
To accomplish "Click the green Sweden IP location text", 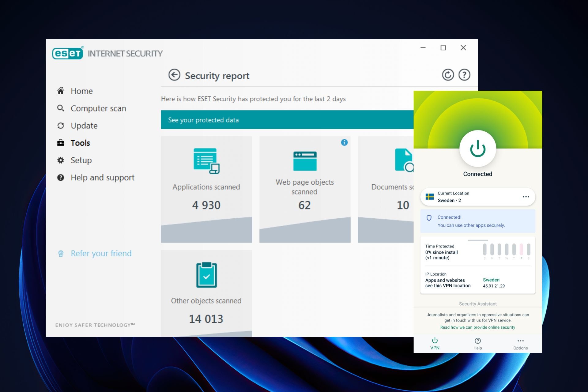I will pyautogui.click(x=491, y=280).
